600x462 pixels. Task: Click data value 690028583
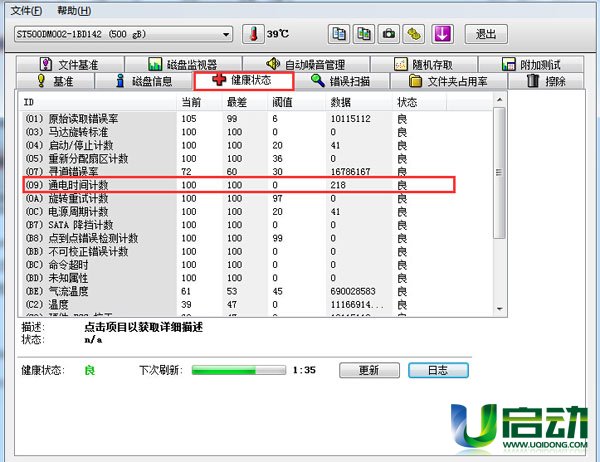coord(353,291)
